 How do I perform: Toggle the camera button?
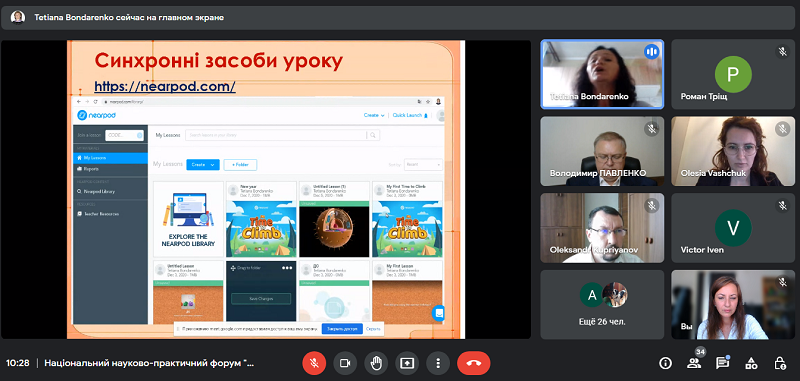point(345,363)
